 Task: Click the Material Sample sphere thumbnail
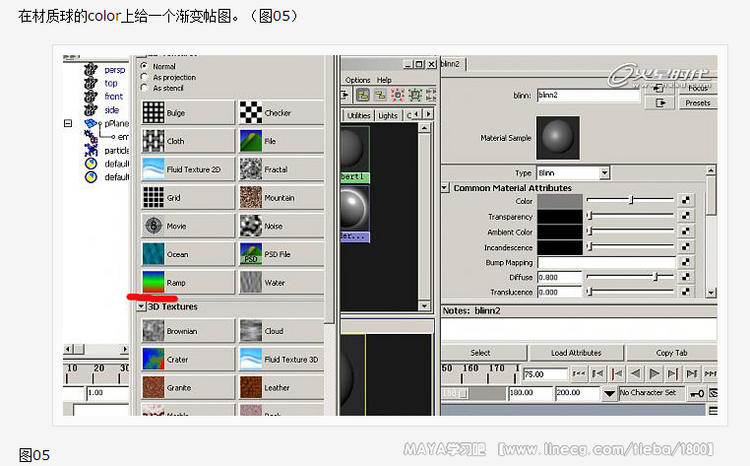pos(558,137)
